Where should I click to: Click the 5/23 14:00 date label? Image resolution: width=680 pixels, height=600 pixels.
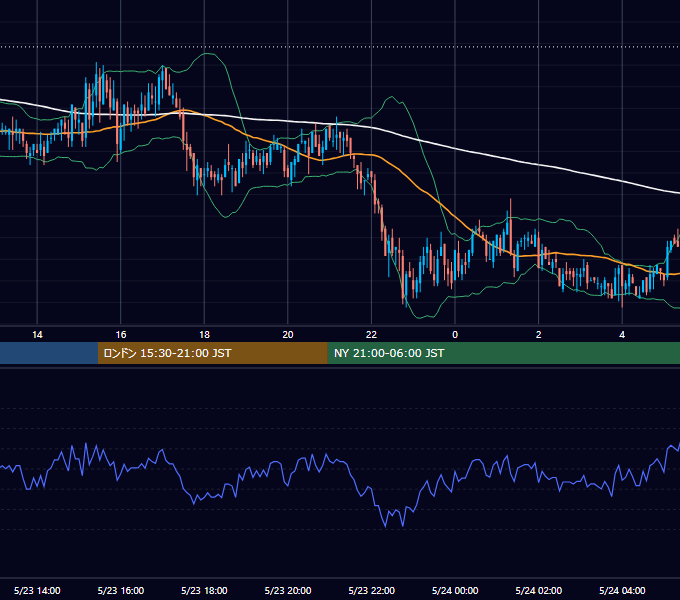(x=37, y=590)
